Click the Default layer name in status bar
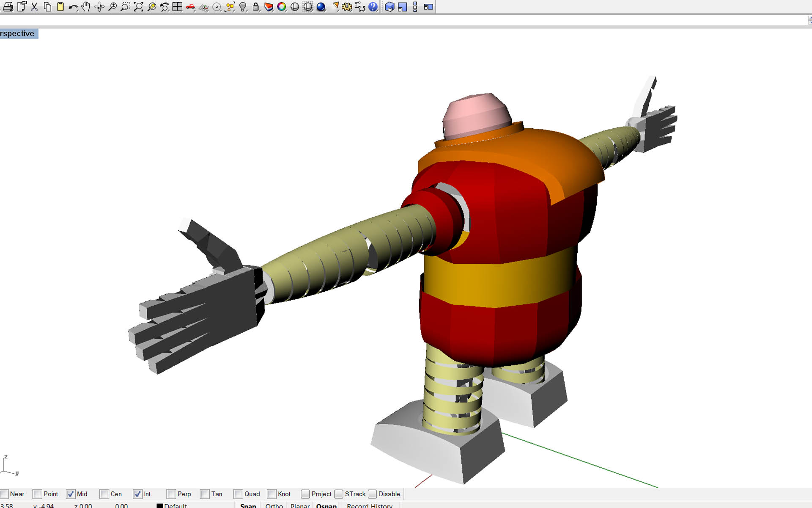 coord(176,506)
